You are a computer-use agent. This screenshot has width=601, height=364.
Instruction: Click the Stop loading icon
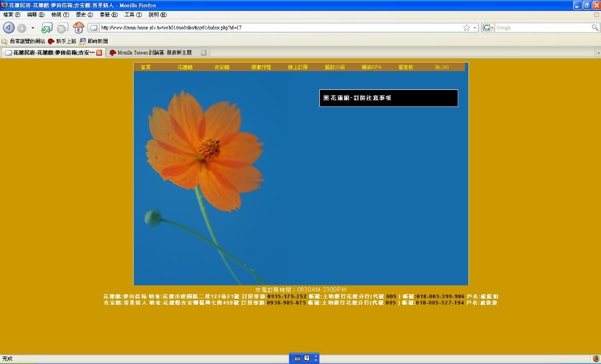[62, 28]
